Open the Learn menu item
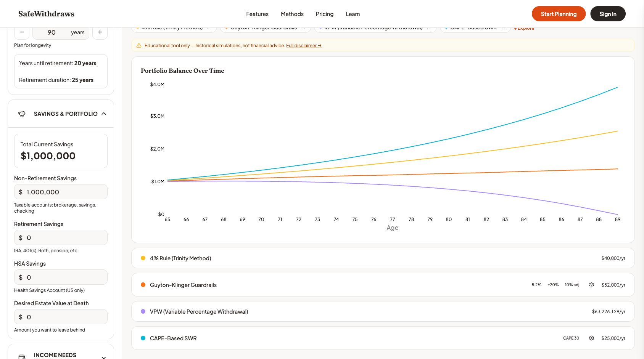 pyautogui.click(x=353, y=14)
